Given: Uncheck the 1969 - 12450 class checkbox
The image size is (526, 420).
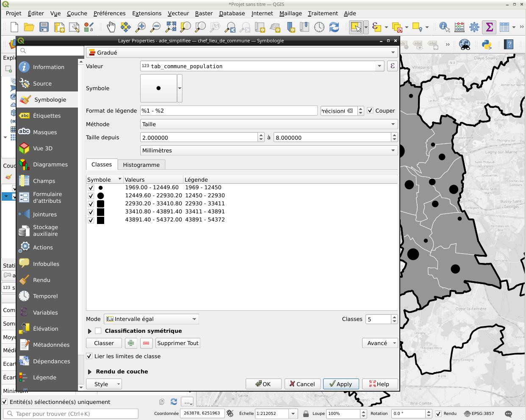Looking at the screenshot, I should pos(91,188).
